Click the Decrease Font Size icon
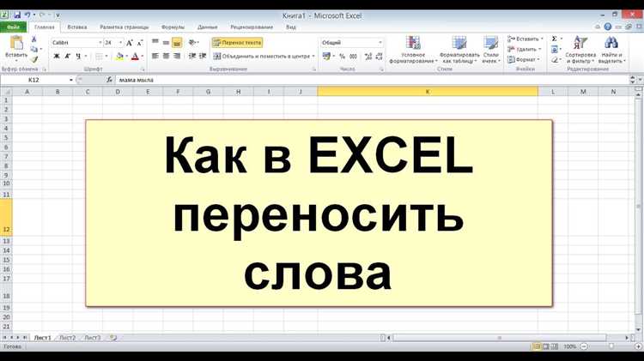This screenshot has width=644, height=361. pos(140,43)
